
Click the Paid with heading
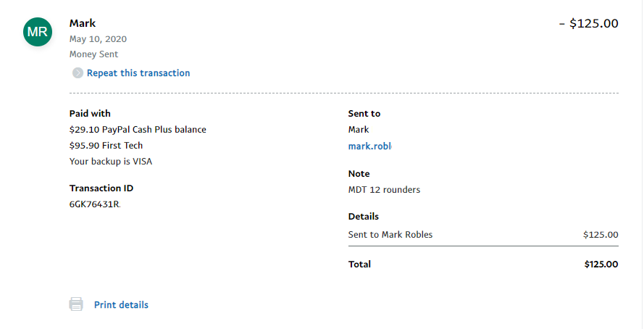pos(90,114)
